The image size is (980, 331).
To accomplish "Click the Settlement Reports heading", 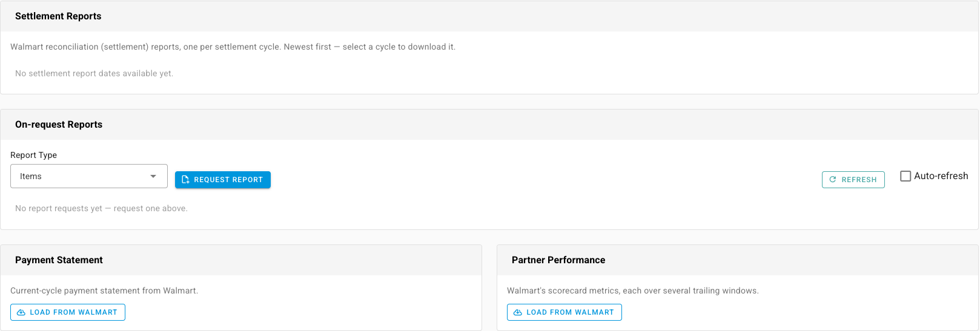I will 58,16.
